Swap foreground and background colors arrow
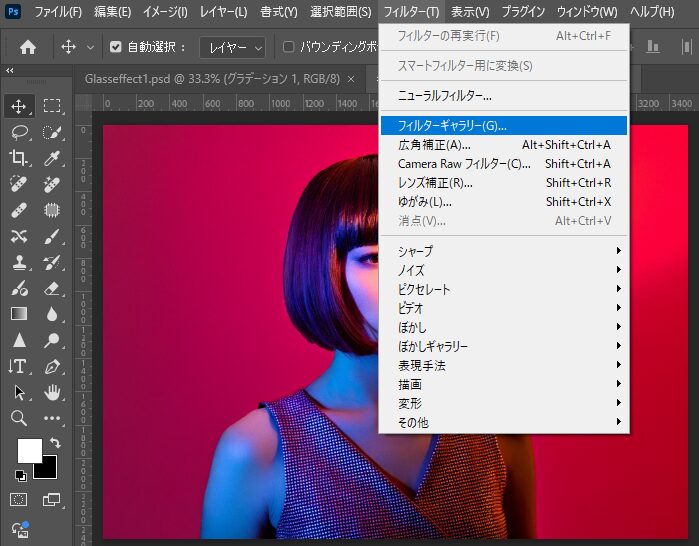 [x=55, y=442]
